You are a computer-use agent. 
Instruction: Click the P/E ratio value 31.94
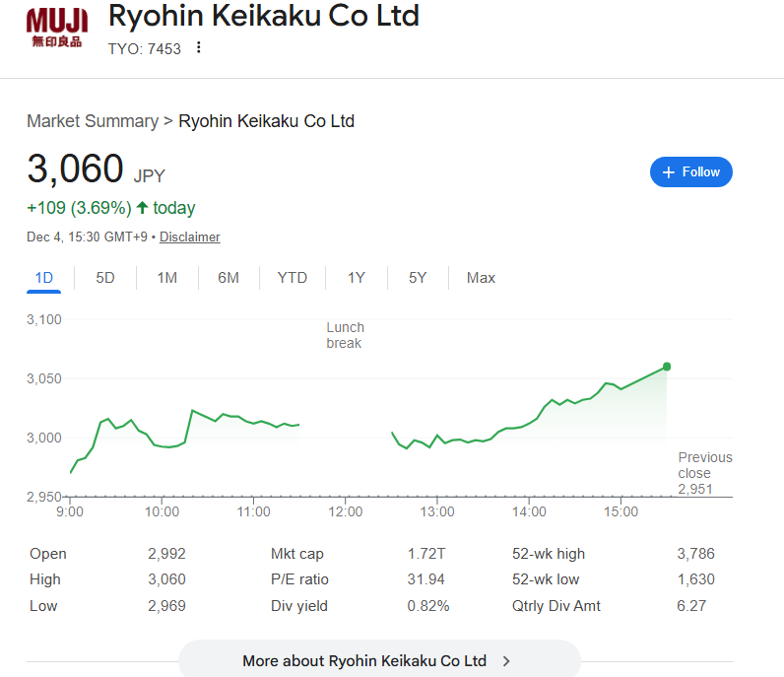(426, 578)
